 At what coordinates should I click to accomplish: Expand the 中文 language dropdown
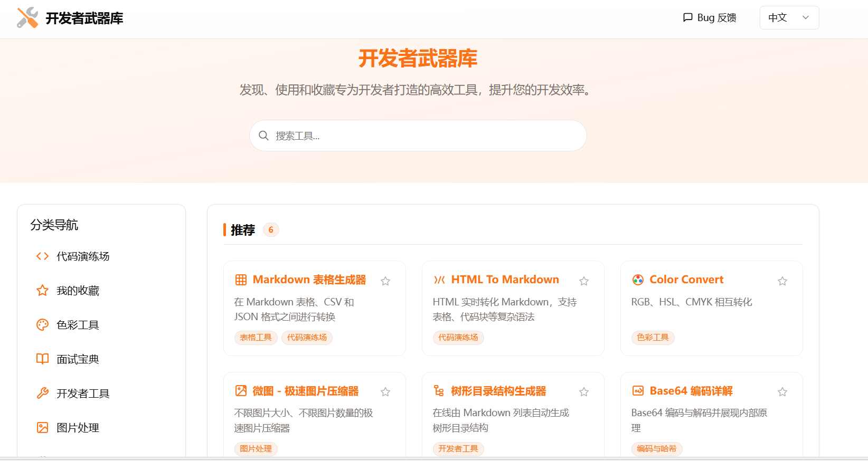tap(789, 17)
